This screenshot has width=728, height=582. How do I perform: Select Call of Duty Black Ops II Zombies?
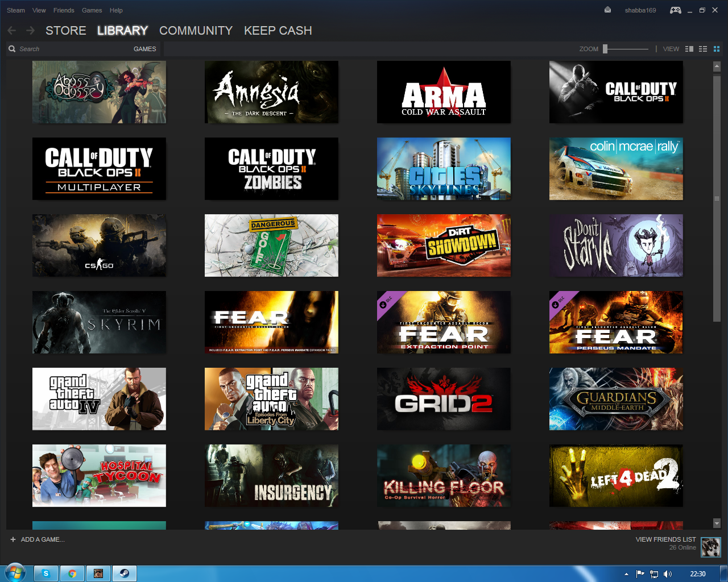click(x=271, y=169)
